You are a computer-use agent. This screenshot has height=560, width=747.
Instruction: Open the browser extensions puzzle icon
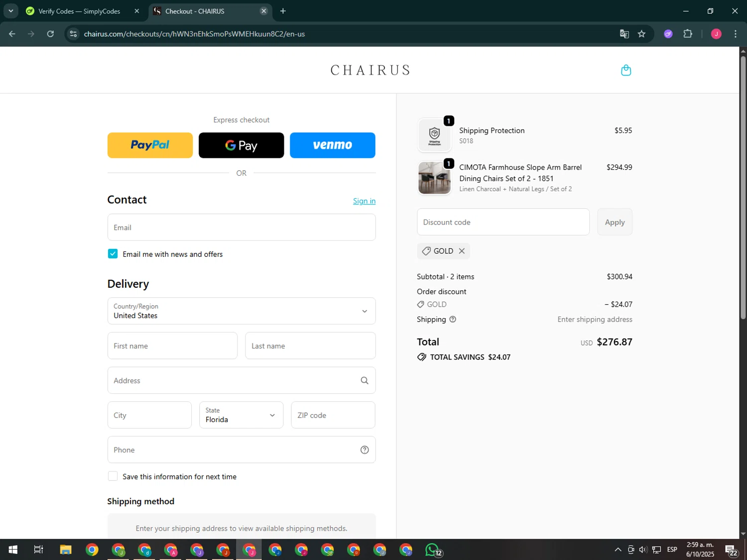pos(688,34)
